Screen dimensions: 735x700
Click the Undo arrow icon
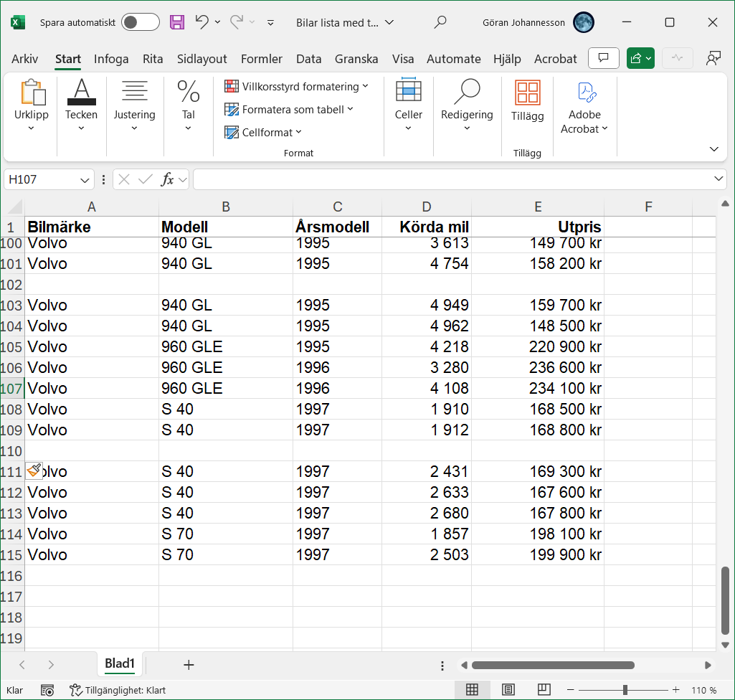202,22
